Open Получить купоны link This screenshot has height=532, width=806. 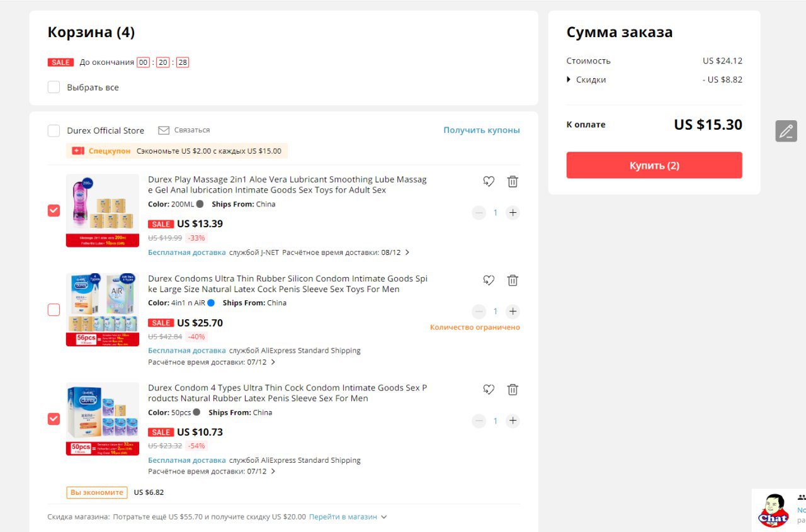click(x=482, y=130)
